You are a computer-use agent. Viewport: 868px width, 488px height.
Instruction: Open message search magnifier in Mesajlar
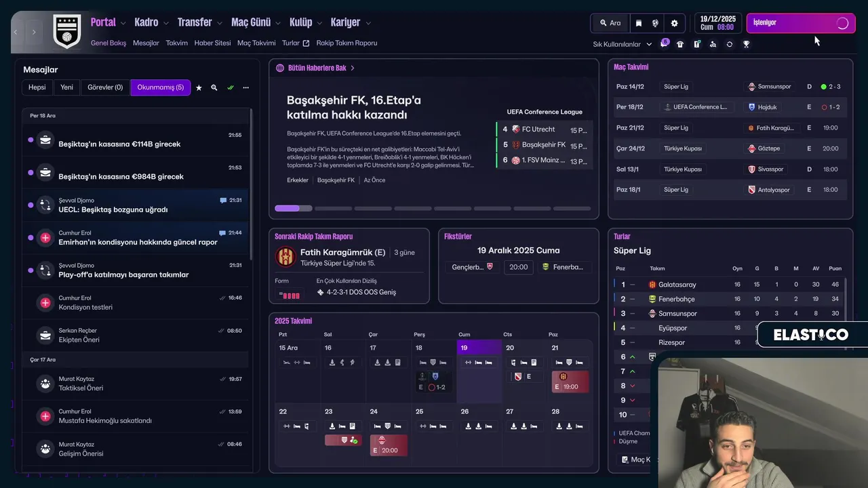click(x=214, y=87)
